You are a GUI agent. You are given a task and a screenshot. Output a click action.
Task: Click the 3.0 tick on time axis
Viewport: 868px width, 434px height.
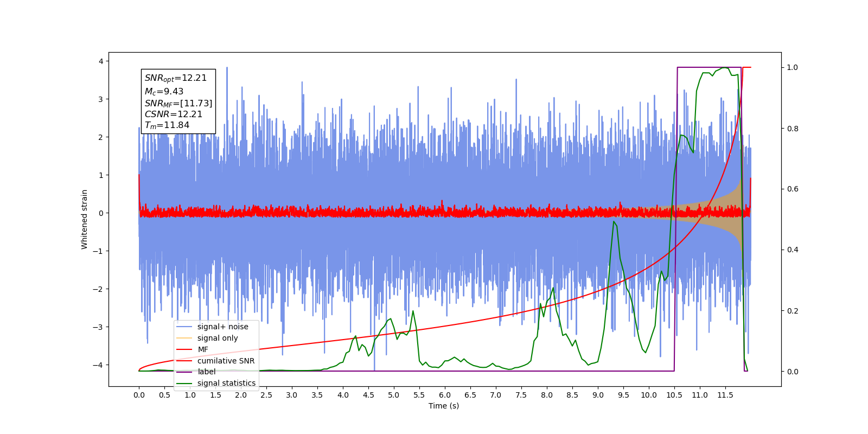click(x=292, y=395)
